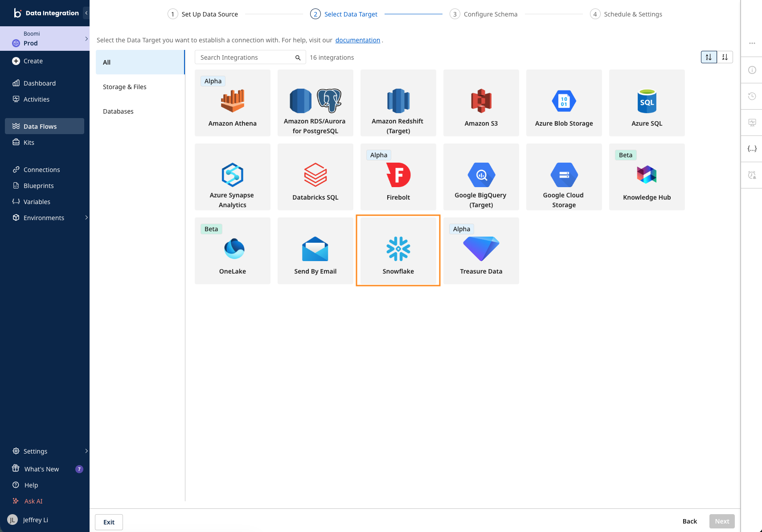Sort integrations in ascending order
Image resolution: width=762 pixels, height=532 pixels.
[709, 57]
